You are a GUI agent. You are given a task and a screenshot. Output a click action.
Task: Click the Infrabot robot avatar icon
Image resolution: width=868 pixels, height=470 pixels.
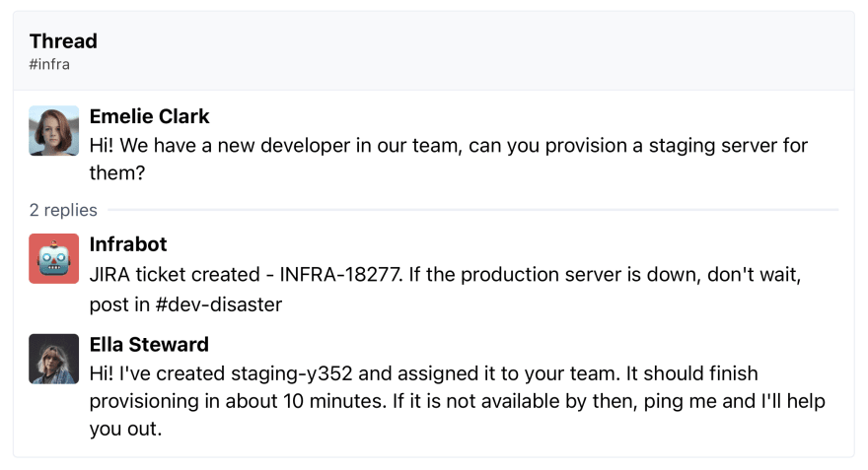point(53,258)
